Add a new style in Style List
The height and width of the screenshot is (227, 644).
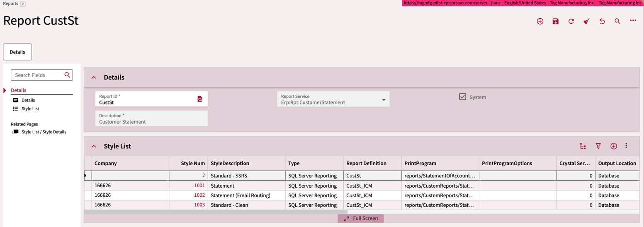(614, 146)
